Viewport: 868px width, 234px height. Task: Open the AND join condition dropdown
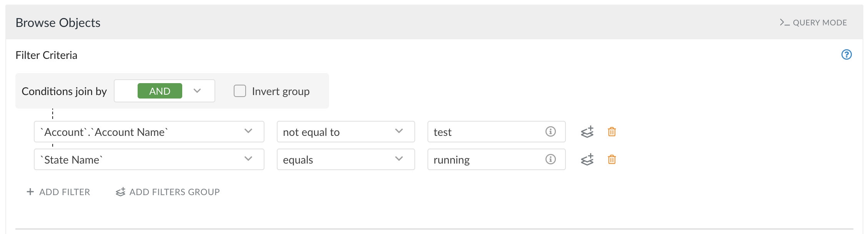coord(165,91)
